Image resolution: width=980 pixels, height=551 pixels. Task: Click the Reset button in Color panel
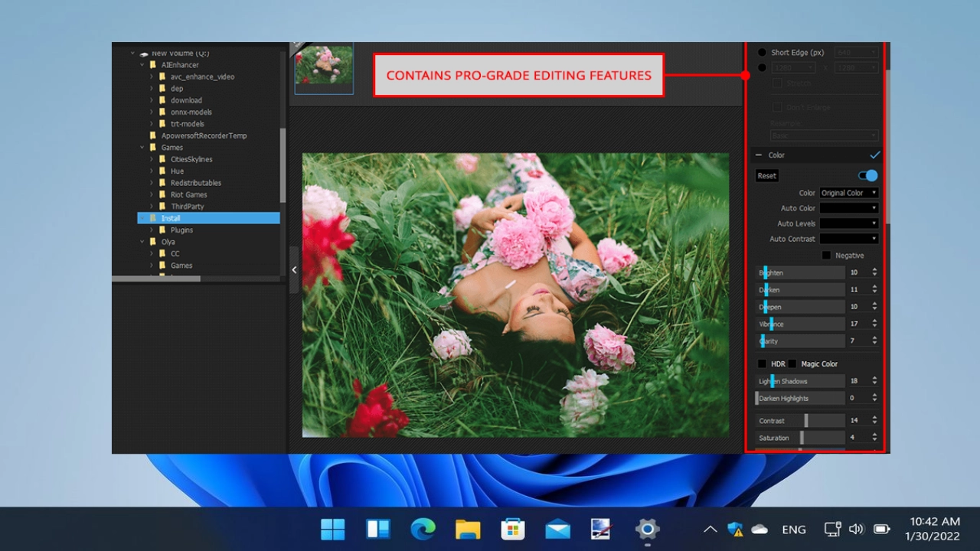coord(767,176)
